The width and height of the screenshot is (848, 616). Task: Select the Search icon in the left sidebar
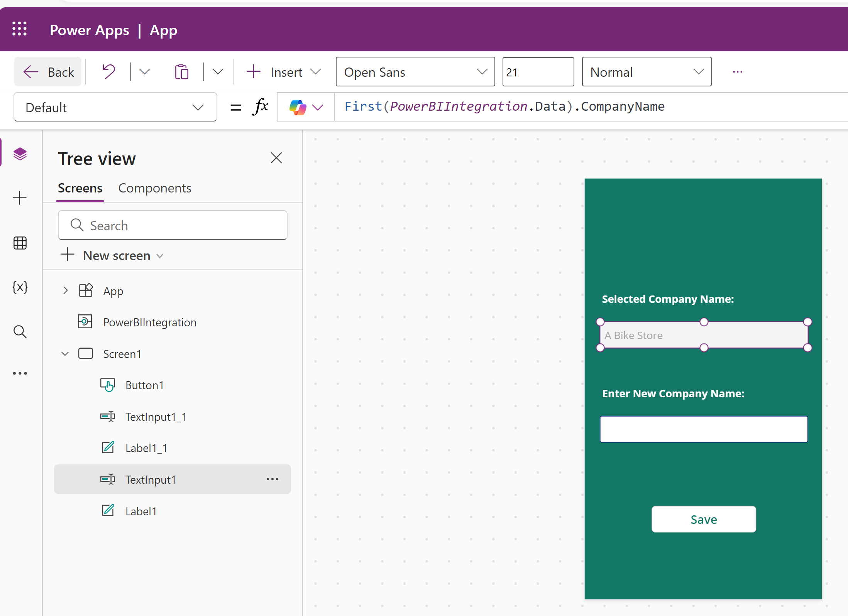click(x=20, y=332)
